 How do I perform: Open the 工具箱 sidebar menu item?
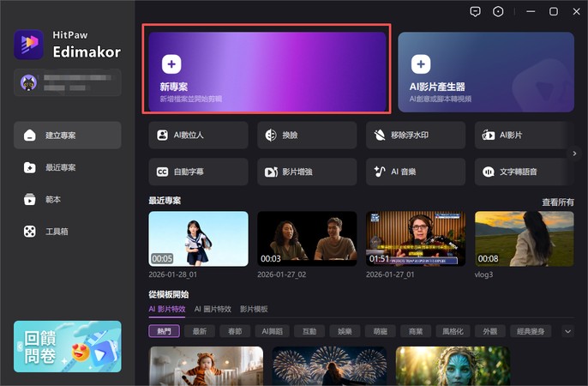68,232
